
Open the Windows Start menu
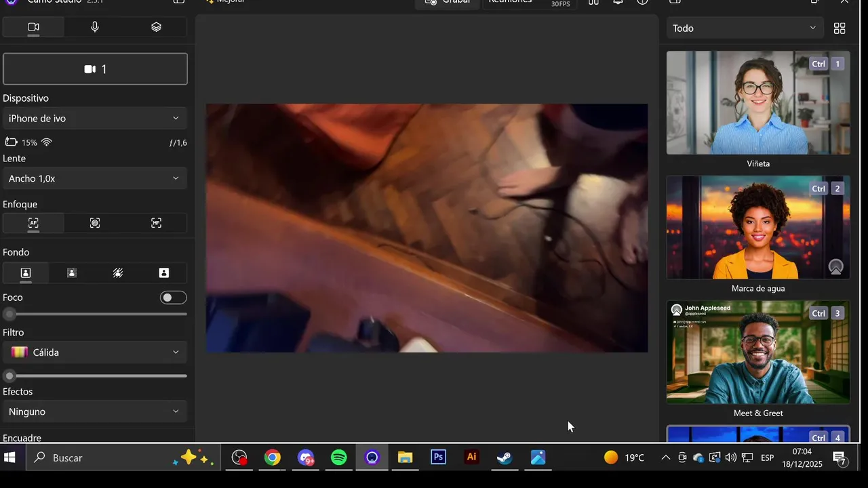(x=10, y=457)
